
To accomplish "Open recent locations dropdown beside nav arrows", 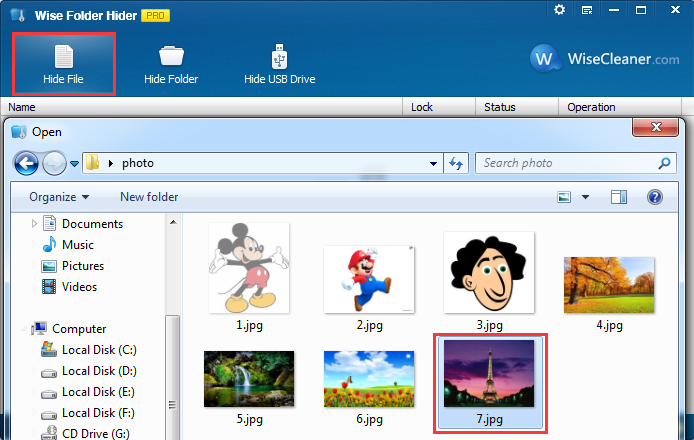I will [74, 164].
